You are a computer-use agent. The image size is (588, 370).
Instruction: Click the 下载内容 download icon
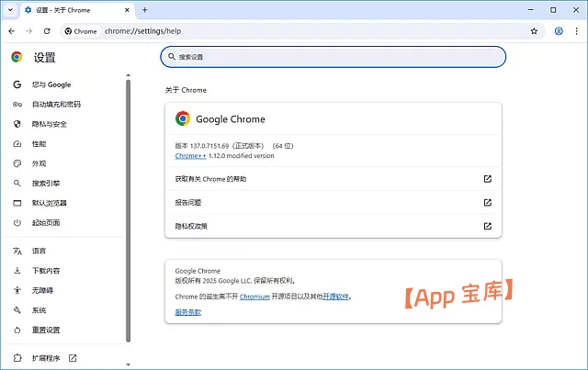pos(17,270)
